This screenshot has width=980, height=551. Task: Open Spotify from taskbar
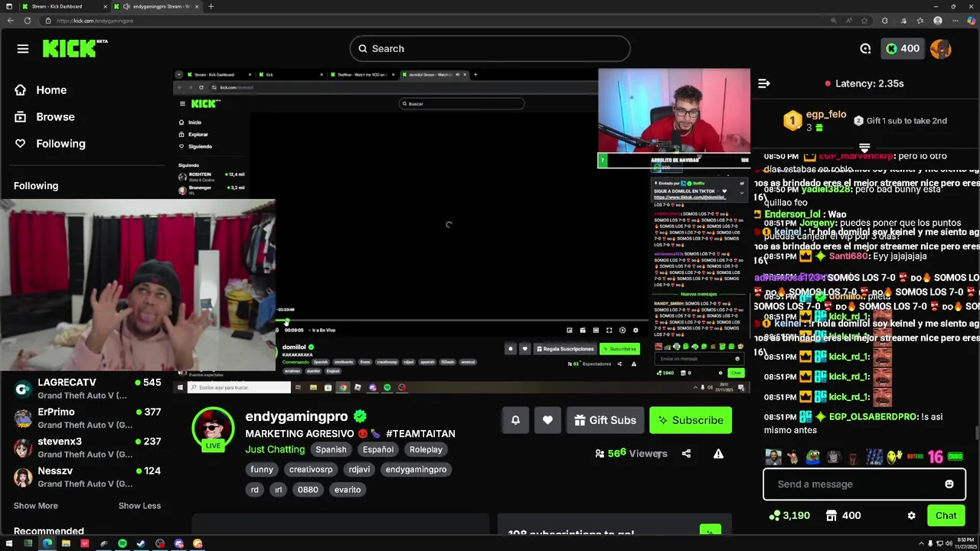click(122, 543)
